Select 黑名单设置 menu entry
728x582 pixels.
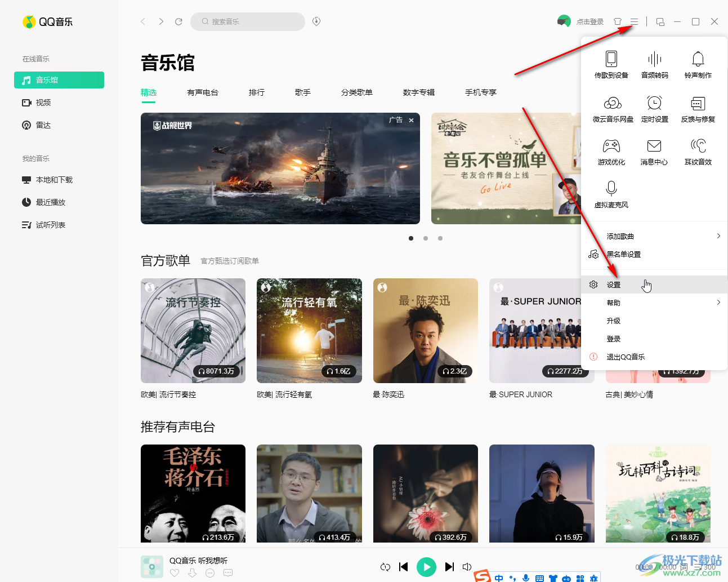coord(654,254)
